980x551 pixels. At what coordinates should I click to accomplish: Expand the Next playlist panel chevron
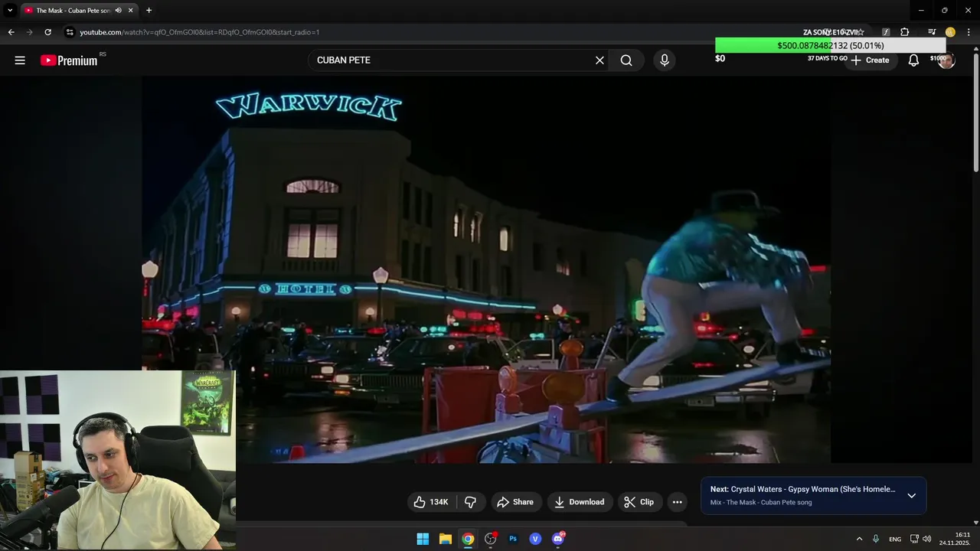tap(911, 495)
